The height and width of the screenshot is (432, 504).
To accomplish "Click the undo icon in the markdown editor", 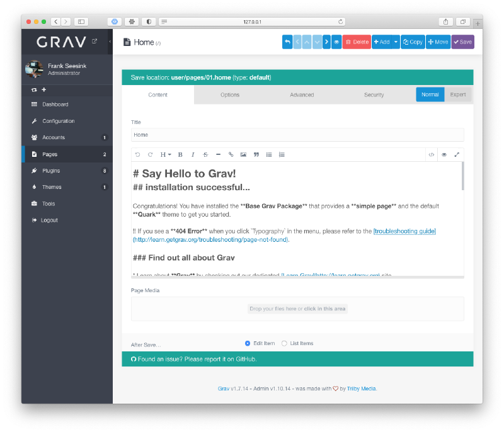I will click(x=137, y=154).
